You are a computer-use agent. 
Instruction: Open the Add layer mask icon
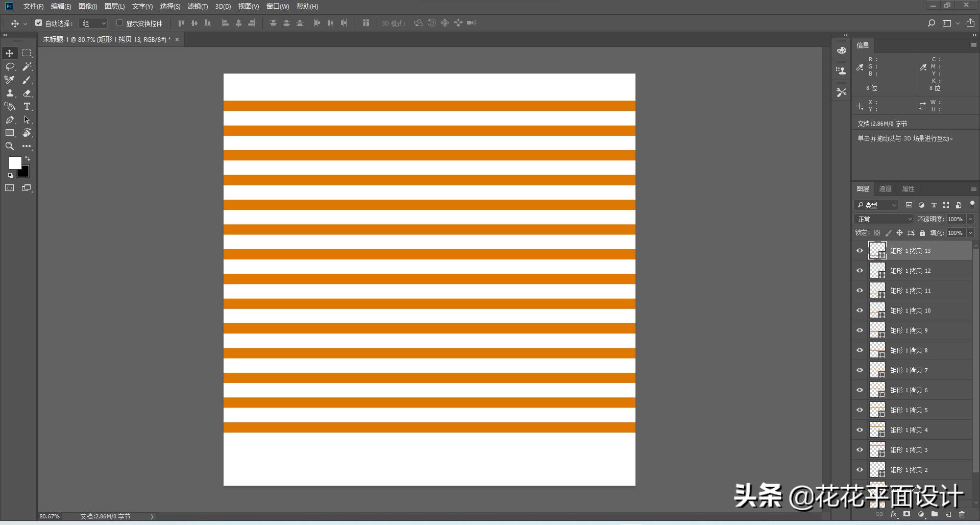(906, 515)
